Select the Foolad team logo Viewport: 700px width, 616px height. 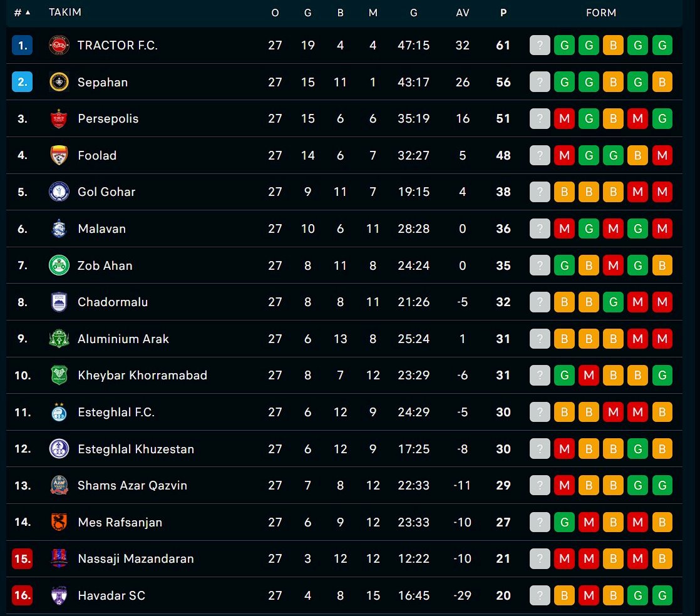click(x=59, y=155)
